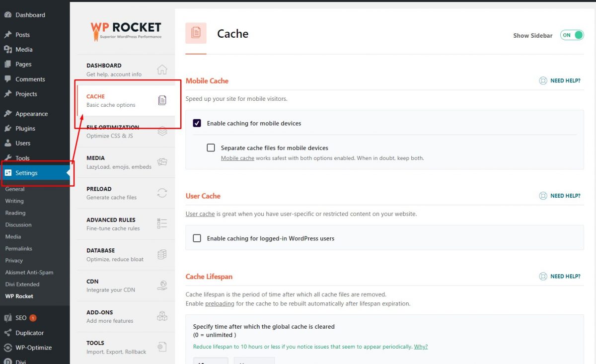Viewport: 596px width, 364px height.
Task: Click the preloading link in Cache Lifespan
Action: (x=221, y=303)
